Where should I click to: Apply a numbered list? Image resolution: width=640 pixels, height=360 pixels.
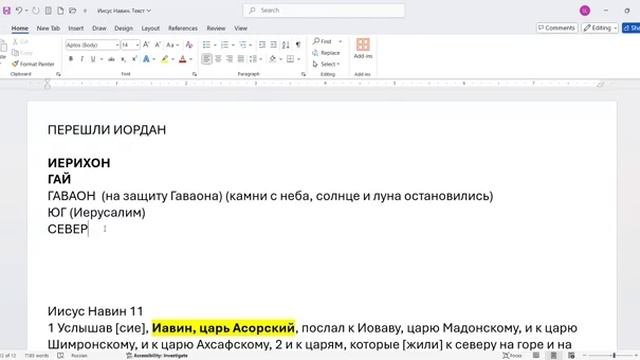[x=224, y=45]
